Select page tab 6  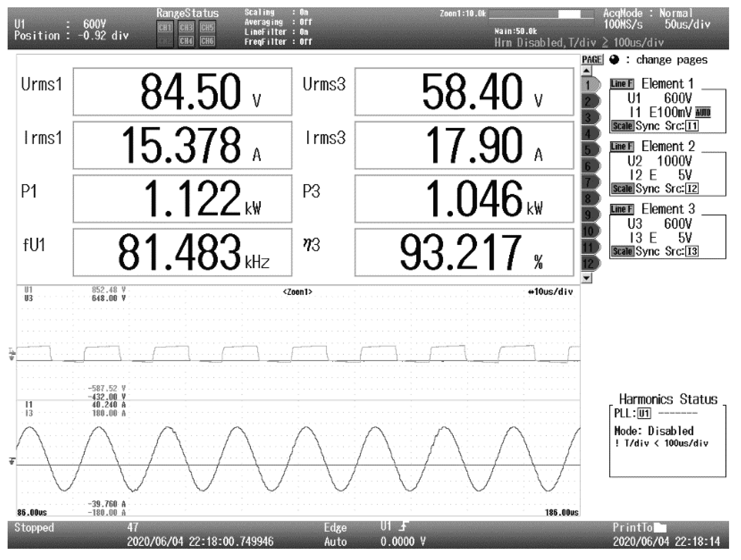[x=591, y=166]
